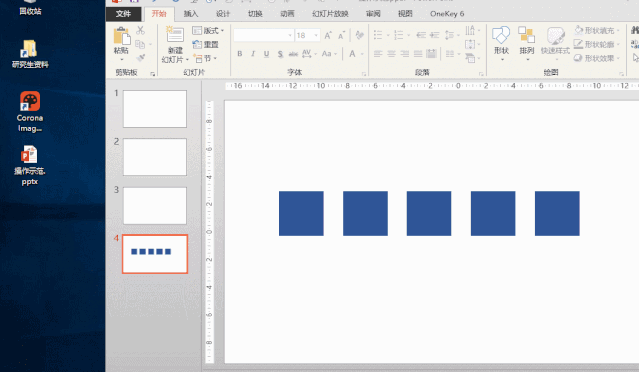Image resolution: width=639 pixels, height=372 pixels.
Task: Toggle Italic formatting
Action: coord(253,54)
